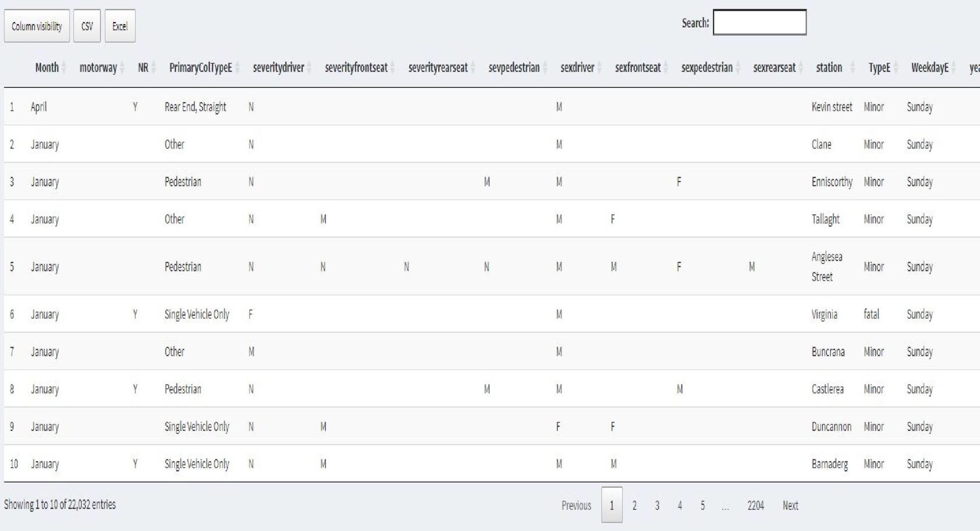The image size is (980, 531).
Task: Select the Anglesea Street row cell
Action: click(x=827, y=266)
